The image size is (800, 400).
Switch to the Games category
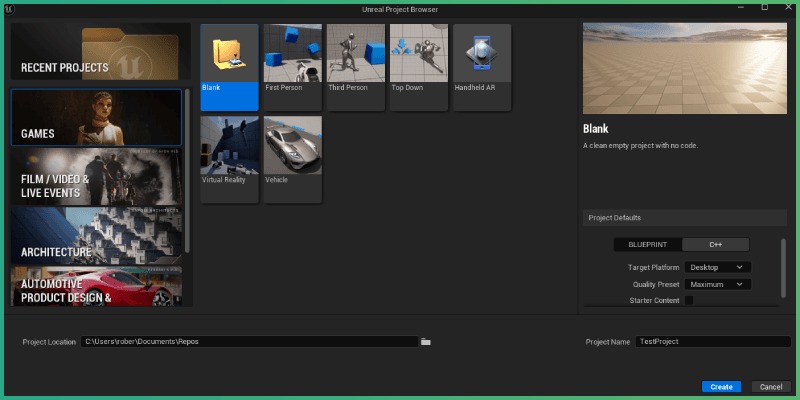pyautogui.click(x=96, y=117)
